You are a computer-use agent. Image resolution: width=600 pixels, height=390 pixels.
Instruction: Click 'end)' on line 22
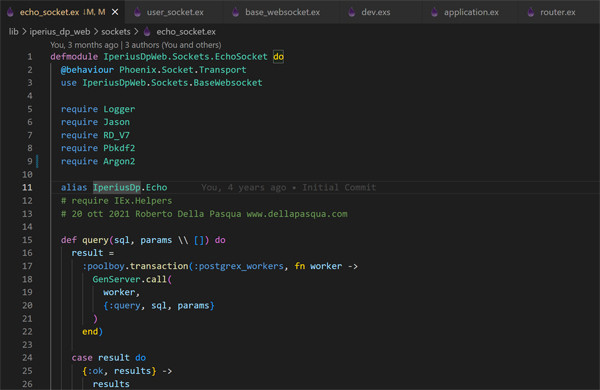tap(93, 331)
